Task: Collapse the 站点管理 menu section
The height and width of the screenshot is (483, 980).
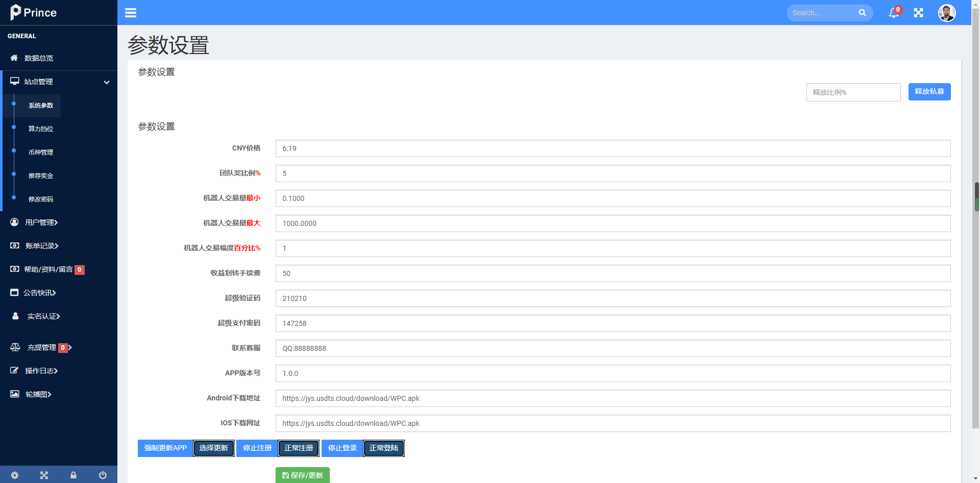Action: point(59,82)
